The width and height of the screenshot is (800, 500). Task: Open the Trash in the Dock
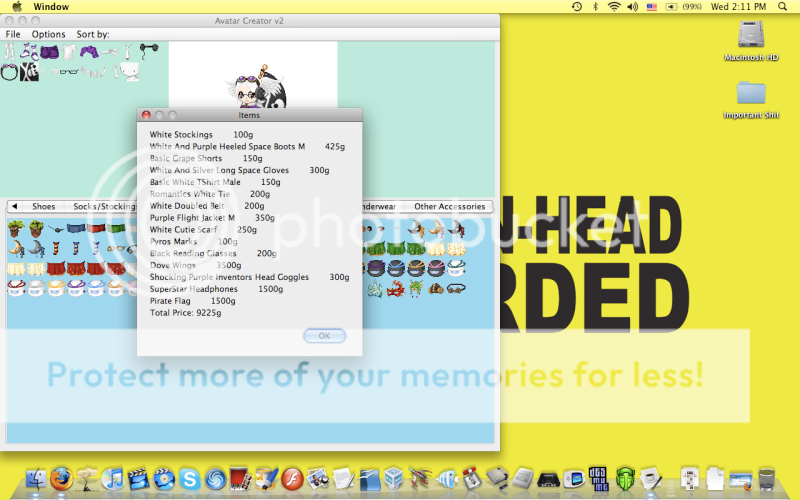click(x=766, y=478)
